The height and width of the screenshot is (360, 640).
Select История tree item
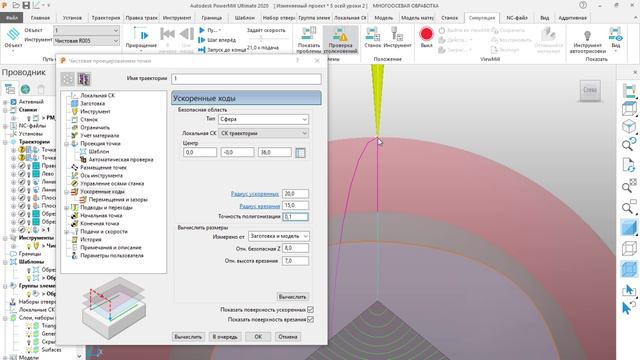coord(90,240)
